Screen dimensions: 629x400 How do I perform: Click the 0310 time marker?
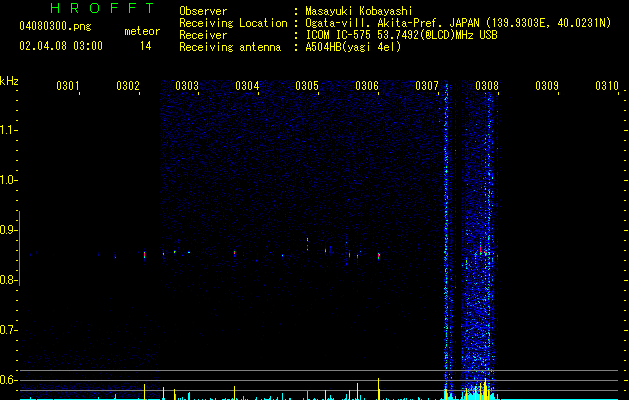point(607,85)
